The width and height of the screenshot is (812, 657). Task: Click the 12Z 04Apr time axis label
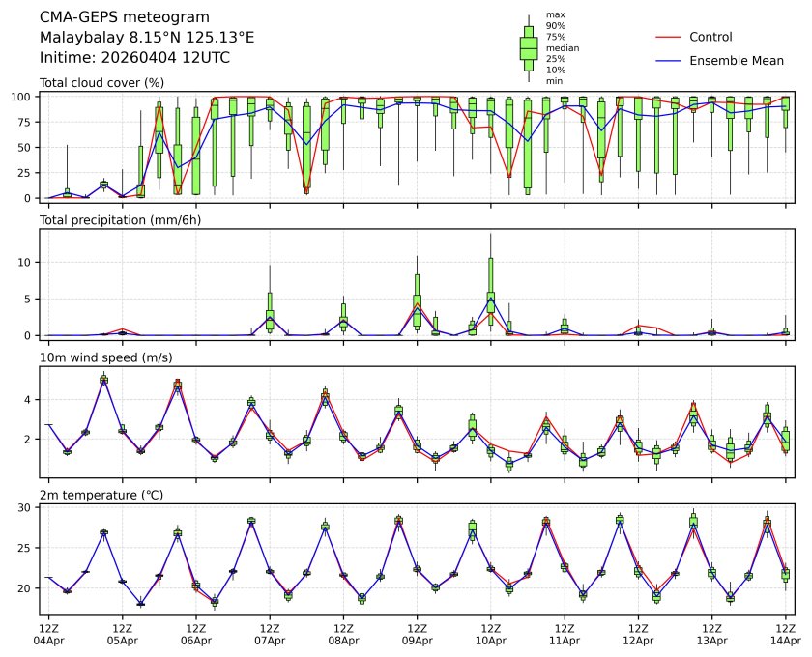48,634
